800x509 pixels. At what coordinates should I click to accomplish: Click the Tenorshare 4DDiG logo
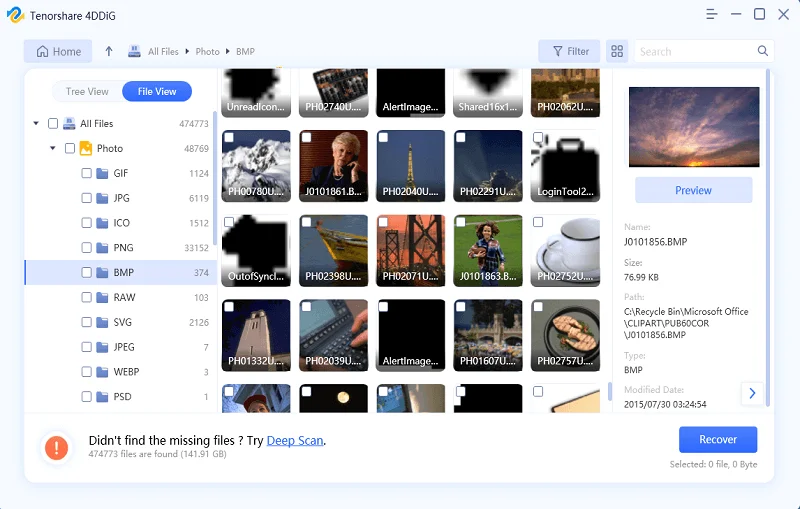point(15,15)
